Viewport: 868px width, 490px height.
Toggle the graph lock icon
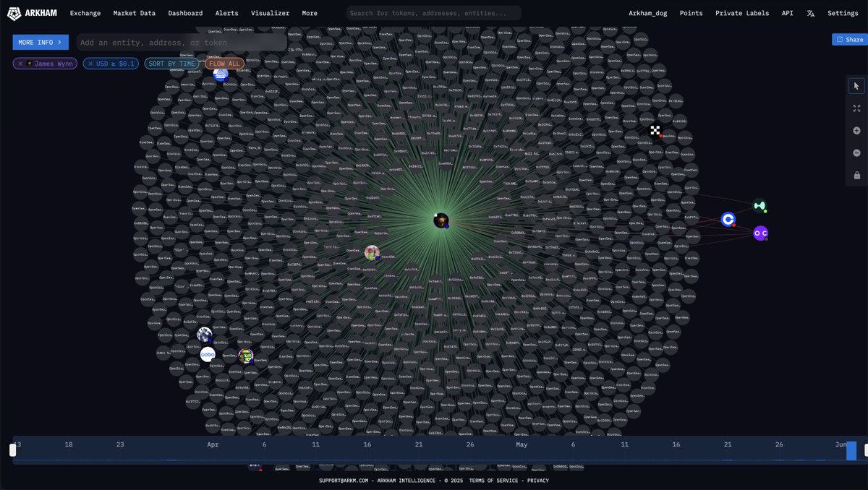(856, 176)
